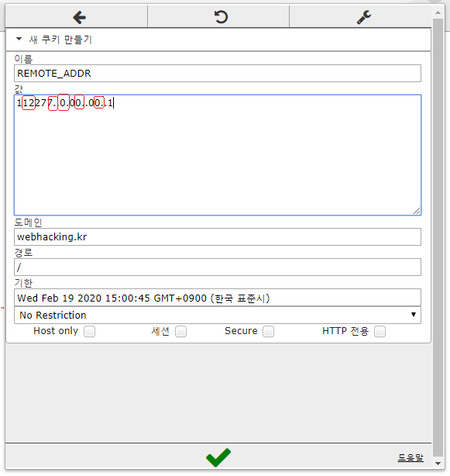Click the reset undo arrow icon
450x476 pixels.
[221, 17]
